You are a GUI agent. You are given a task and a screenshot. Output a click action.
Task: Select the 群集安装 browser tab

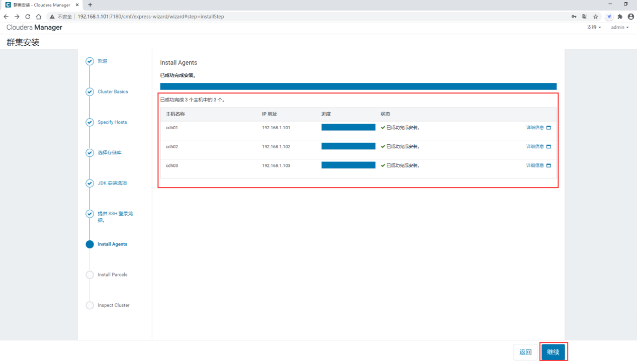point(42,5)
